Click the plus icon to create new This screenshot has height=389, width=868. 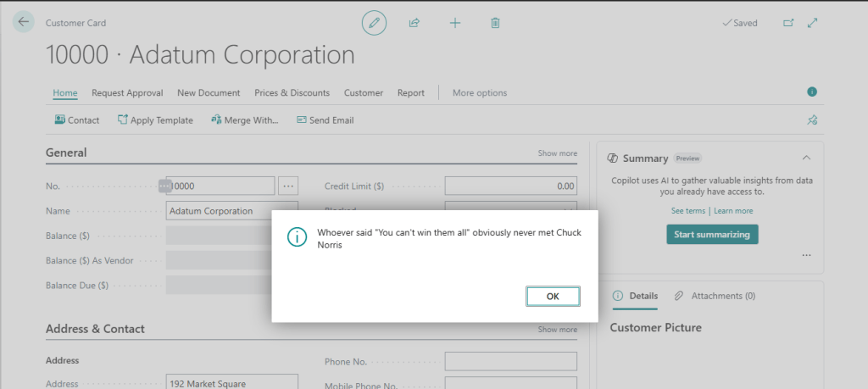pyautogui.click(x=454, y=23)
